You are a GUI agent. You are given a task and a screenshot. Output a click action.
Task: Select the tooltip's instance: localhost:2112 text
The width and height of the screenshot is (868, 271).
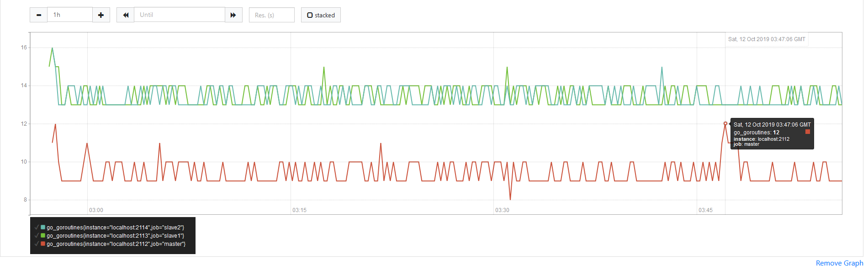[x=762, y=139]
